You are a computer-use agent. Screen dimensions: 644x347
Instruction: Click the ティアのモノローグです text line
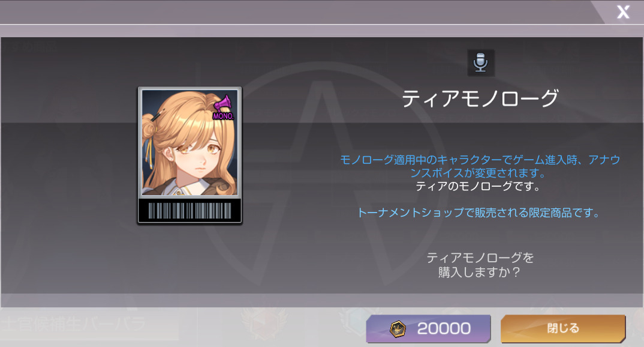[478, 186]
